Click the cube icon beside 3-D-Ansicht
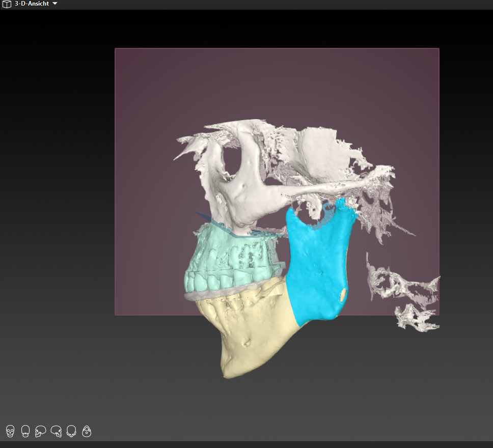Image resolution: width=493 pixels, height=448 pixels. pyautogui.click(x=7, y=4)
